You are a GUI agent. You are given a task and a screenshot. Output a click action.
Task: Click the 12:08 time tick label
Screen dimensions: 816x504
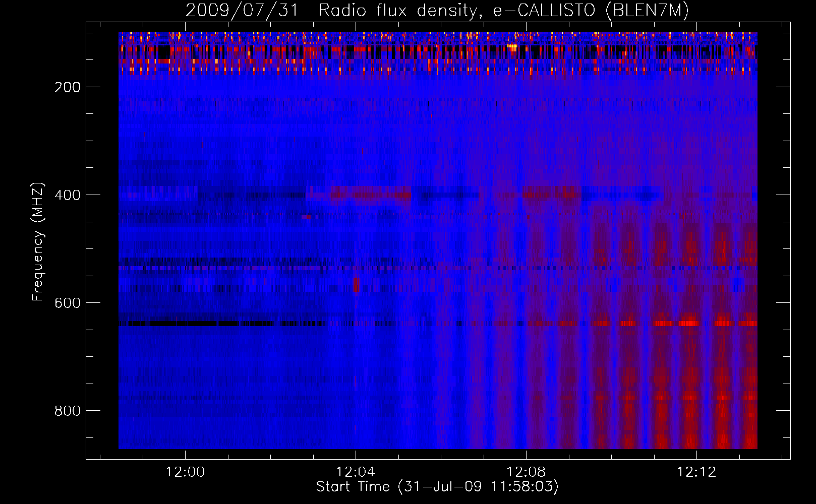coord(526,472)
